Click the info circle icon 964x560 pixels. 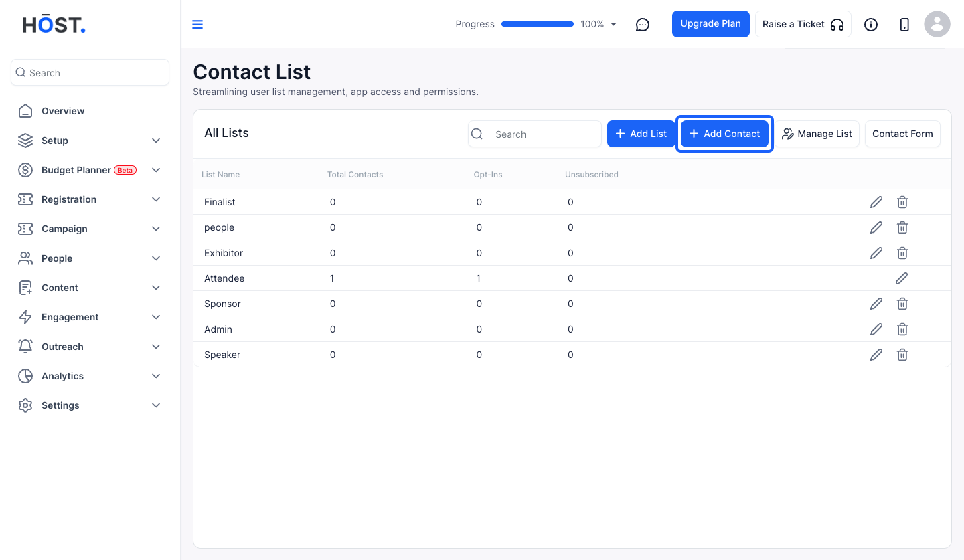pyautogui.click(x=871, y=25)
